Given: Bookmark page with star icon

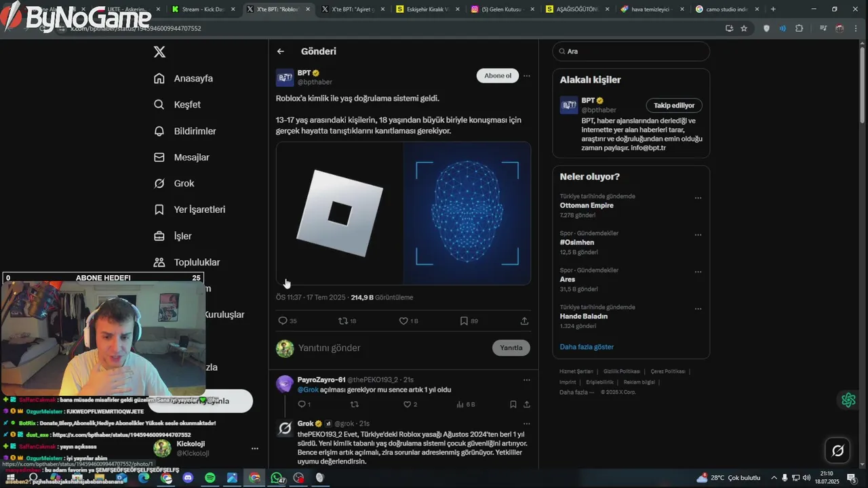Looking at the screenshot, I should click(x=744, y=28).
